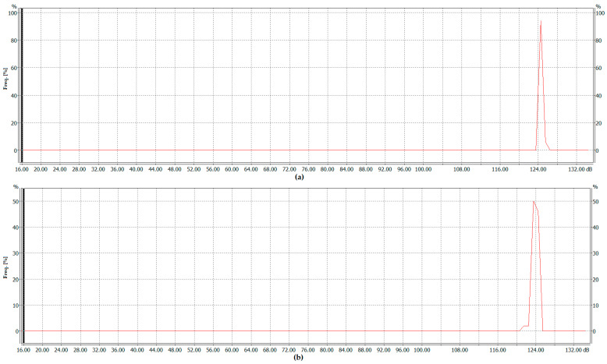Click "100.00" x-axis label in chart (b)

(x=422, y=350)
